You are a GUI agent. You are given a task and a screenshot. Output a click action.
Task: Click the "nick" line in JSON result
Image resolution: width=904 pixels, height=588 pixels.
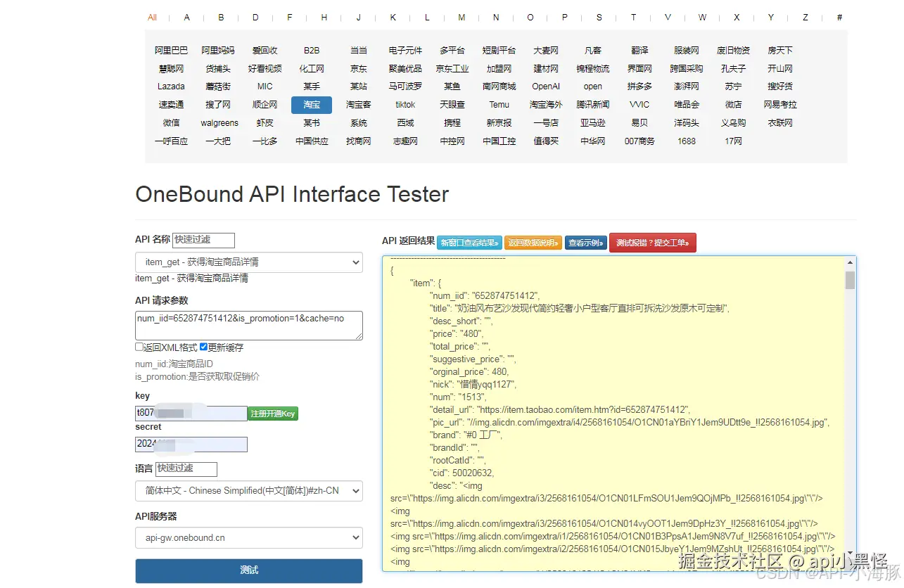[473, 385]
